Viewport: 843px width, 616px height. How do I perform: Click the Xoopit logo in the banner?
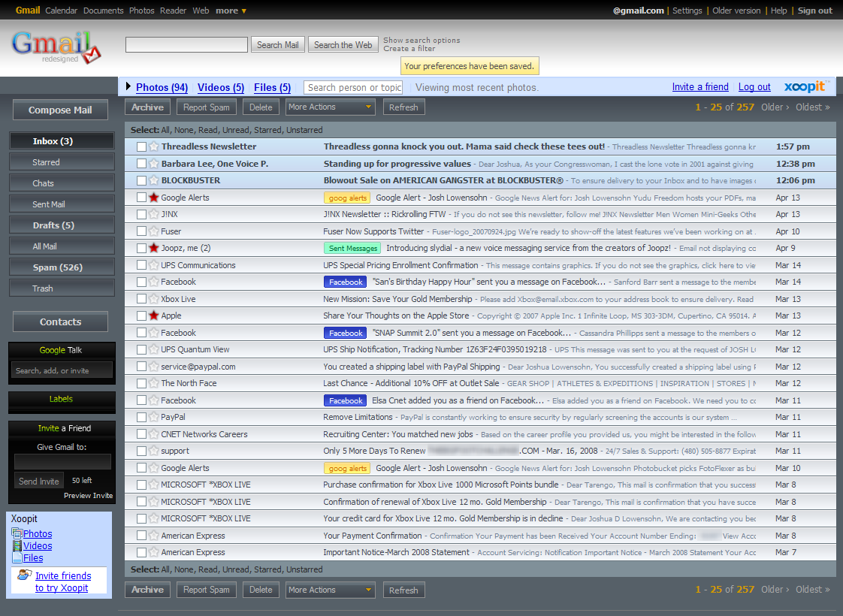click(x=806, y=86)
